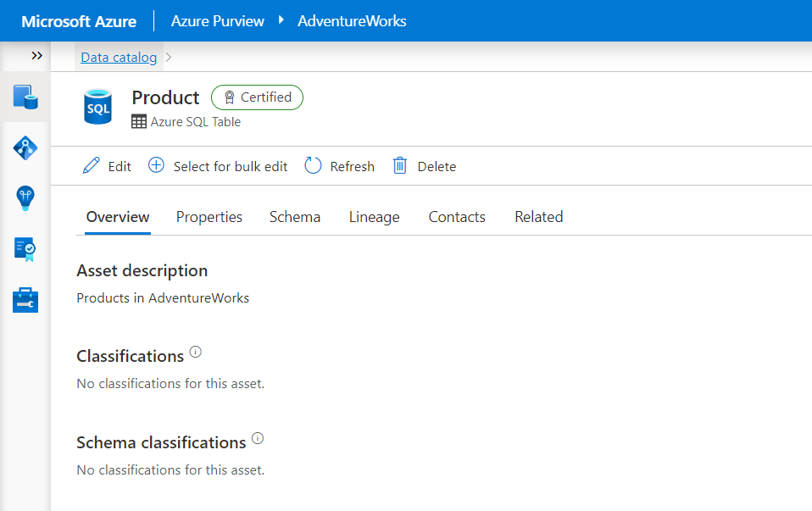Switch to the Schema tab
Image resolution: width=812 pixels, height=511 pixels.
pyautogui.click(x=295, y=217)
